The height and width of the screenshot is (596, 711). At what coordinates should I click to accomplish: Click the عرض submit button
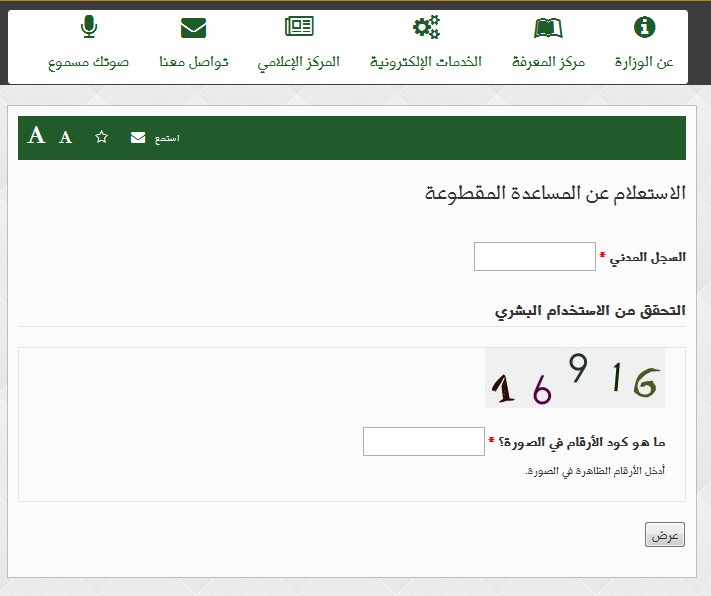(665, 534)
